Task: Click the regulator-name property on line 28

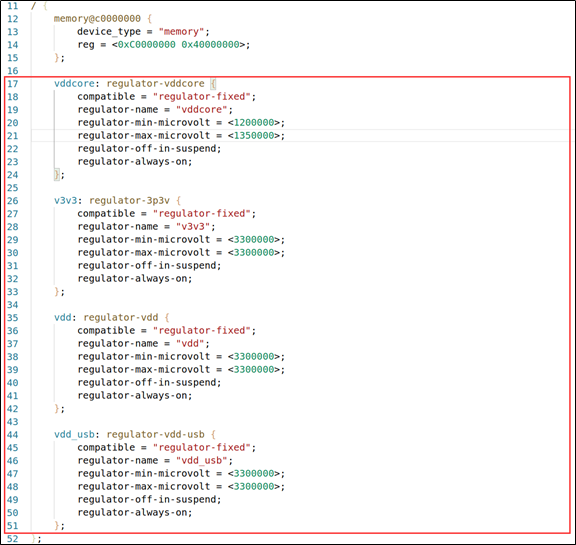Action: [118, 227]
